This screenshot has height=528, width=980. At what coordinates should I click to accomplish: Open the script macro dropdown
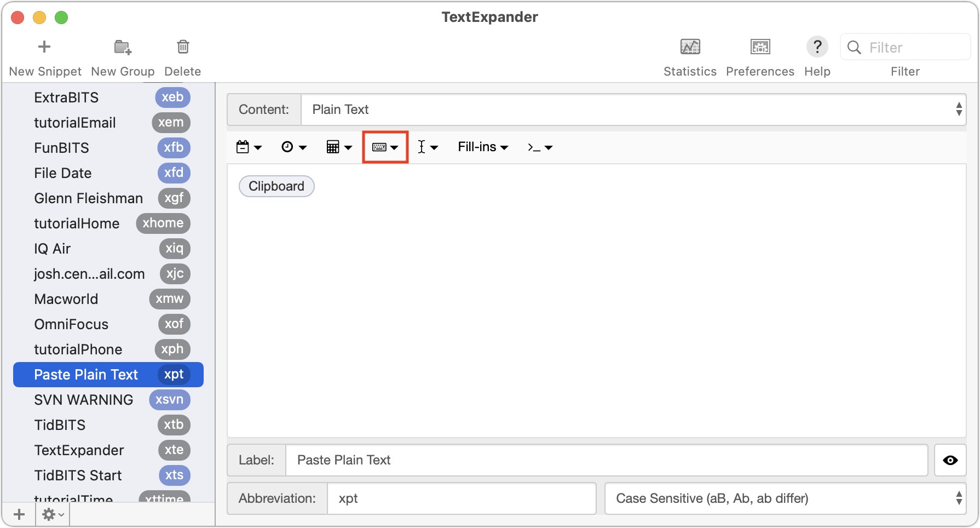pyautogui.click(x=540, y=147)
